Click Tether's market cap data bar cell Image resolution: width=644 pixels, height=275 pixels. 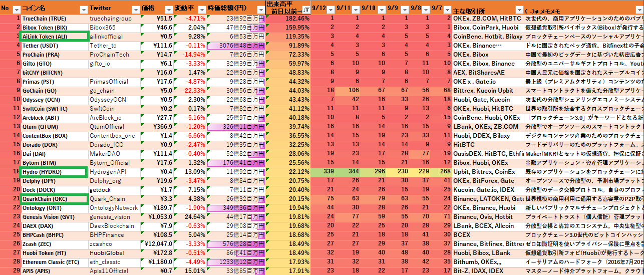pyautogui.click(x=235, y=46)
